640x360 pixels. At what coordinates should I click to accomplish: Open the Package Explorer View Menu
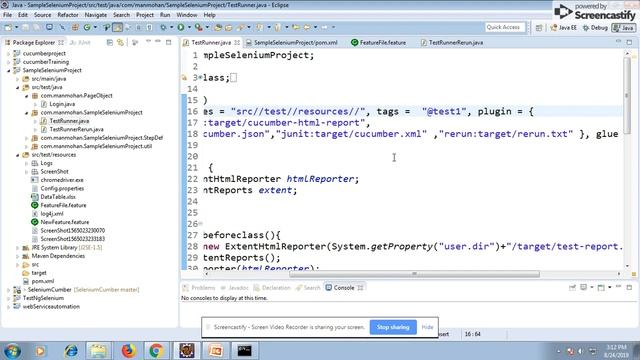coord(148,42)
